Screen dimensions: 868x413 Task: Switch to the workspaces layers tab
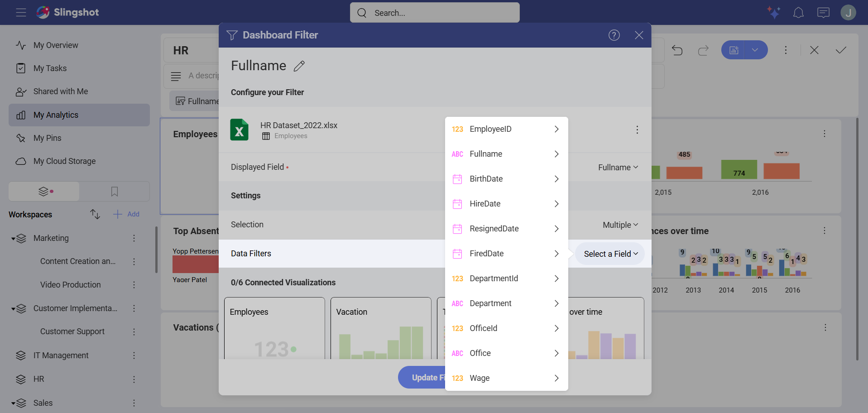pyautogui.click(x=44, y=192)
